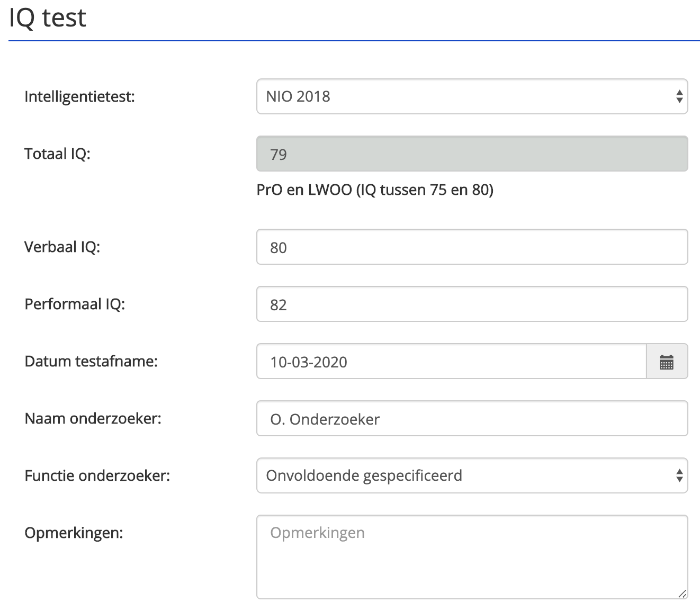Click the greyed-out Totaal IQ field
The width and height of the screenshot is (700, 611).
pyautogui.click(x=471, y=154)
